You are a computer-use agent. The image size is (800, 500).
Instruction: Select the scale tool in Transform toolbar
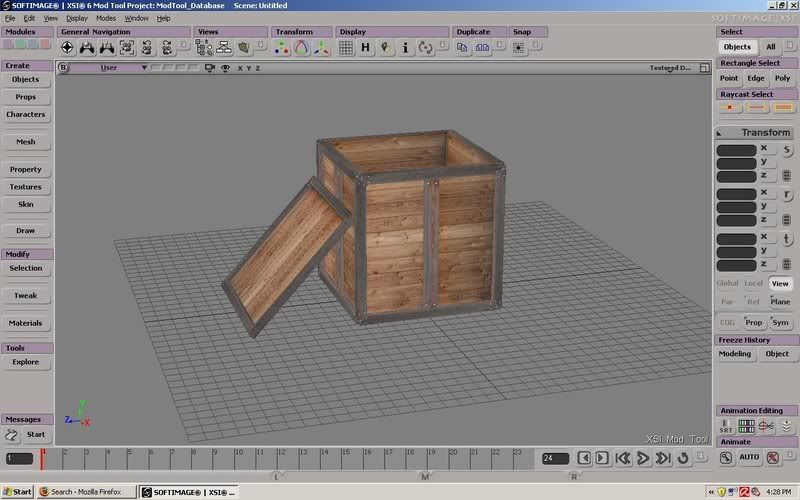tap(281, 48)
